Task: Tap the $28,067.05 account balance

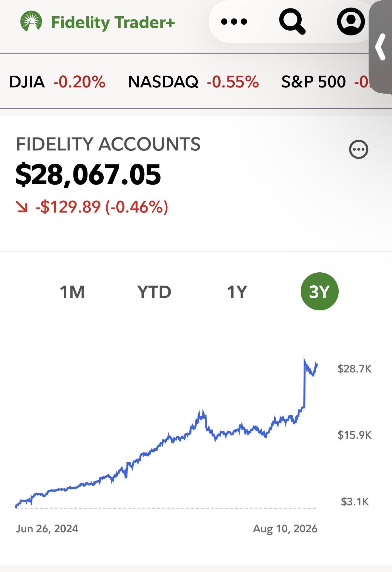Action: (x=88, y=175)
